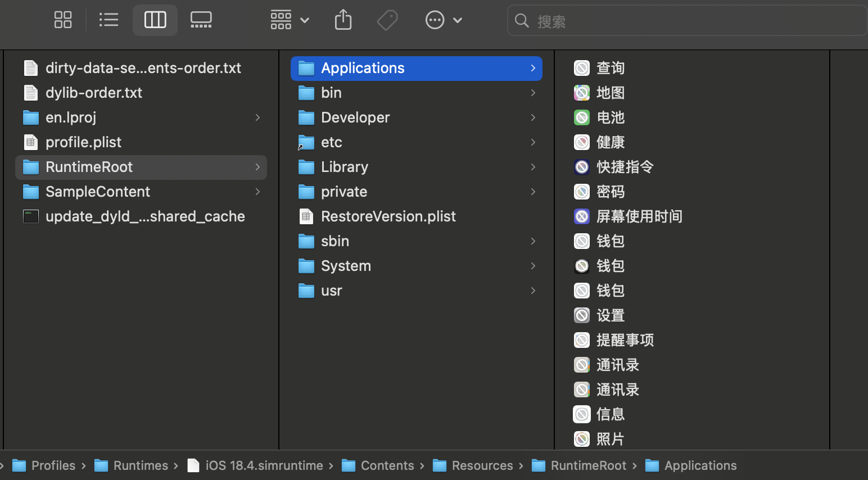Image resolution: width=868 pixels, height=480 pixels.
Task: Expand the SampleContent folder chevron
Action: tap(257, 192)
